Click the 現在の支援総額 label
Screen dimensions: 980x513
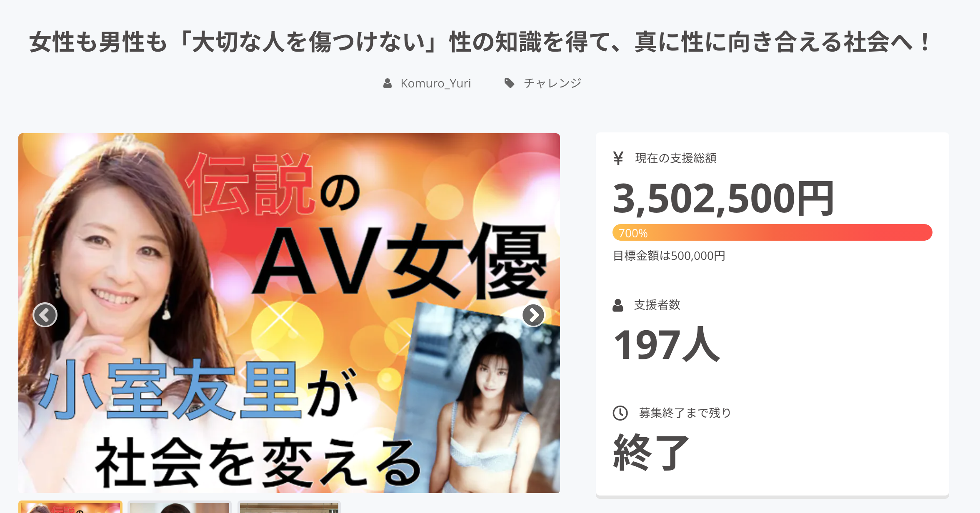click(675, 158)
